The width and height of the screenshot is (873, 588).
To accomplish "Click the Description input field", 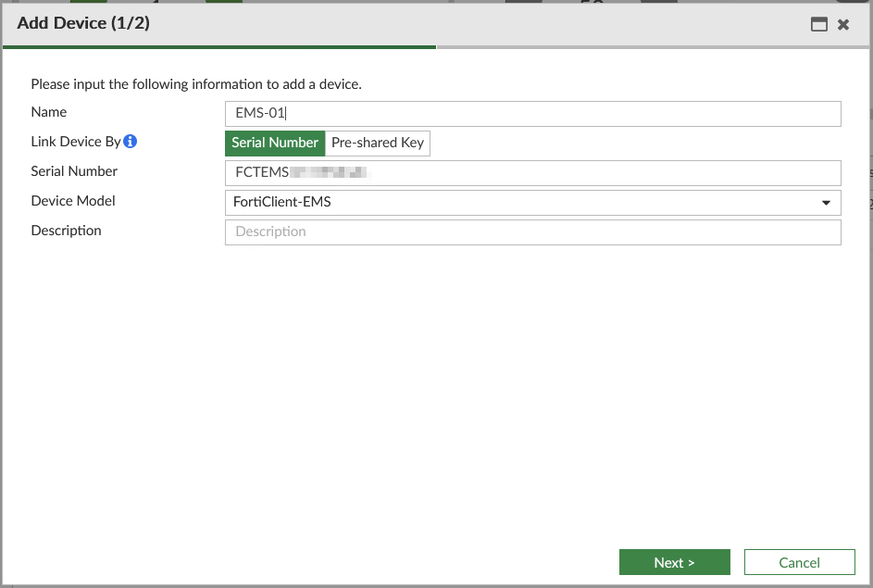I will tap(533, 232).
